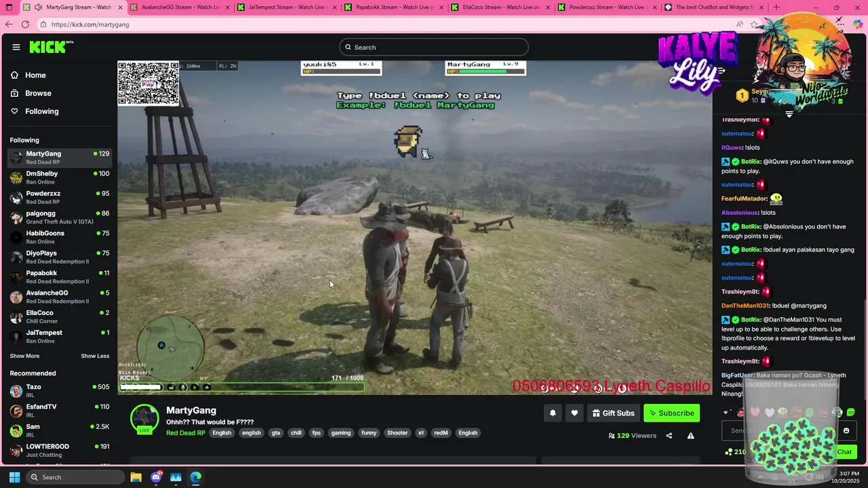This screenshot has width=868, height=488.
Task: Click the browser back arrow
Action: (9, 24)
